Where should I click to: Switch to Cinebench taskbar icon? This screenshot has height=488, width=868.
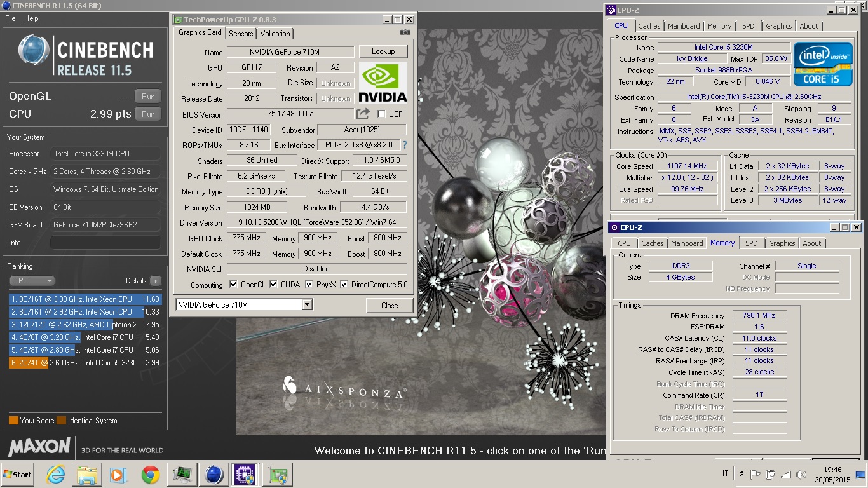point(214,475)
